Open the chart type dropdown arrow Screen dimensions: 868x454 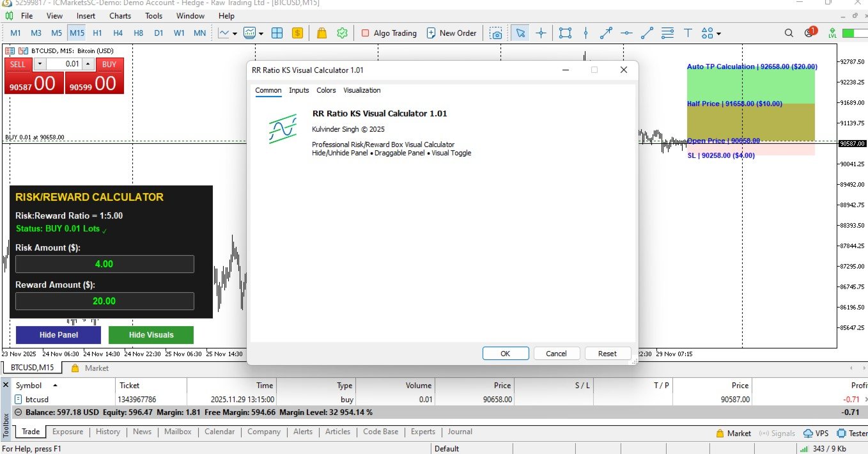tap(235, 34)
